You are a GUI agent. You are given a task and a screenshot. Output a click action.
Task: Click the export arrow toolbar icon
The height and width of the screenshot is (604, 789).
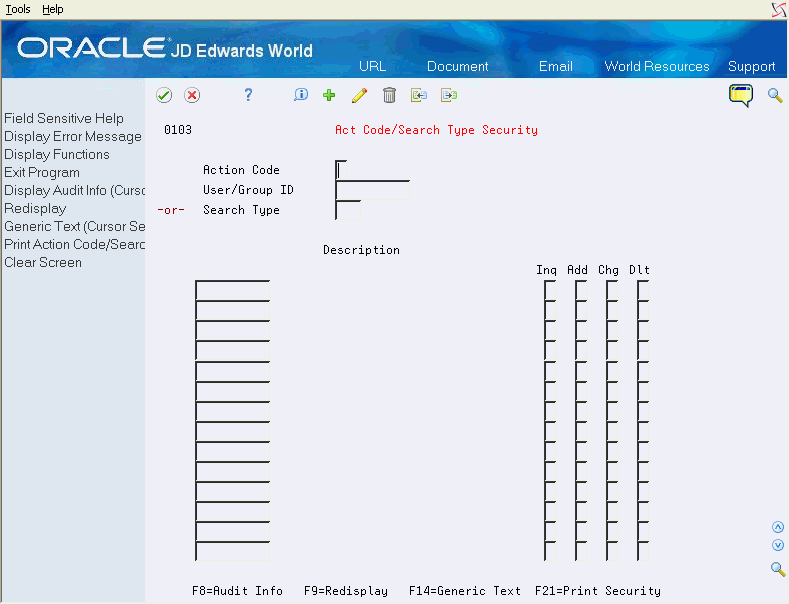pos(449,95)
